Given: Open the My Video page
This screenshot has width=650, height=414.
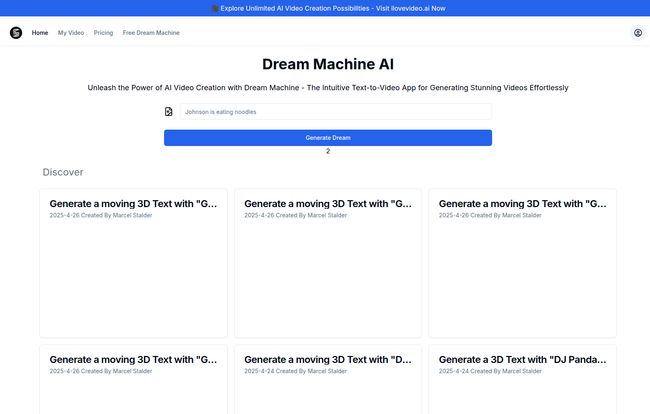Looking at the screenshot, I should click(71, 33).
